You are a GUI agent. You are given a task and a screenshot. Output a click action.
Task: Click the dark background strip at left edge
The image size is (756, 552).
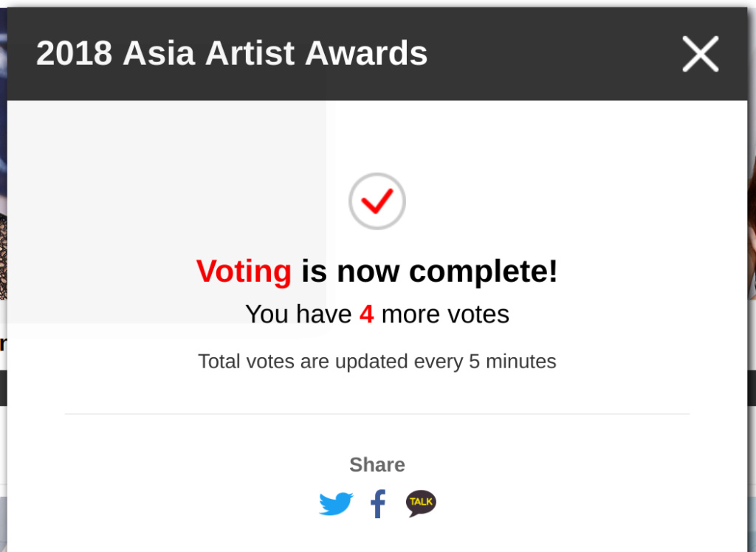[x=4, y=388]
